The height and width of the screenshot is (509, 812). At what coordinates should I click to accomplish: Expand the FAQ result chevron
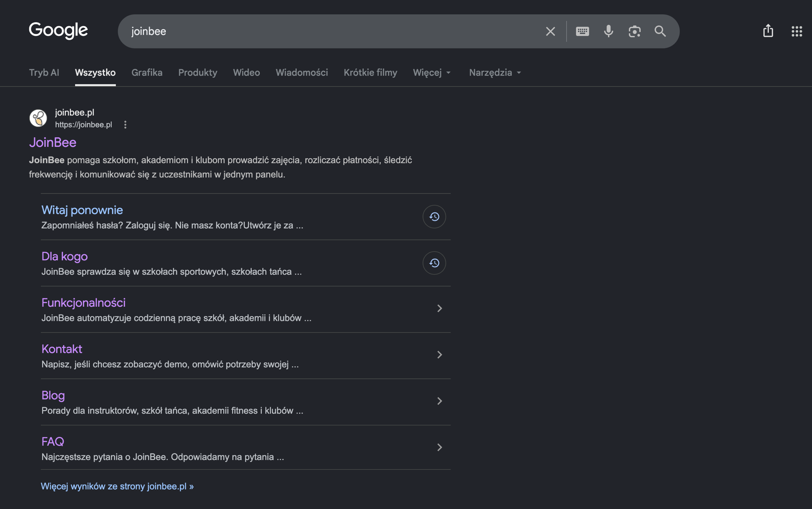pos(439,447)
